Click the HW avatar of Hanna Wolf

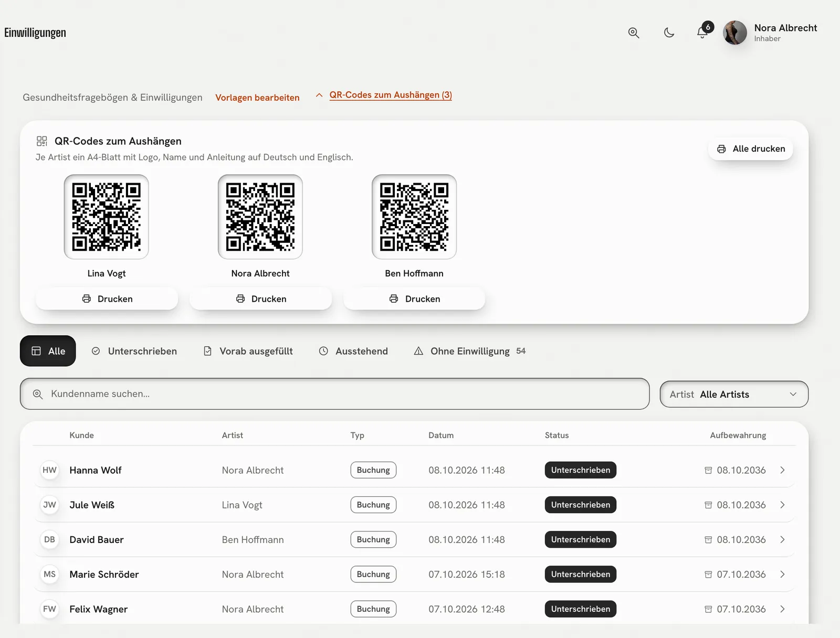(49, 470)
